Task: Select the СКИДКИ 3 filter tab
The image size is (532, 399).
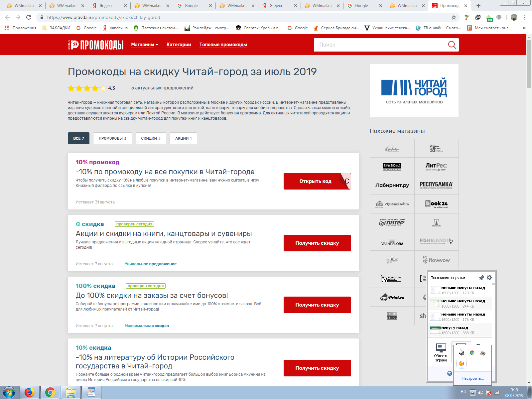Action: 151,138
